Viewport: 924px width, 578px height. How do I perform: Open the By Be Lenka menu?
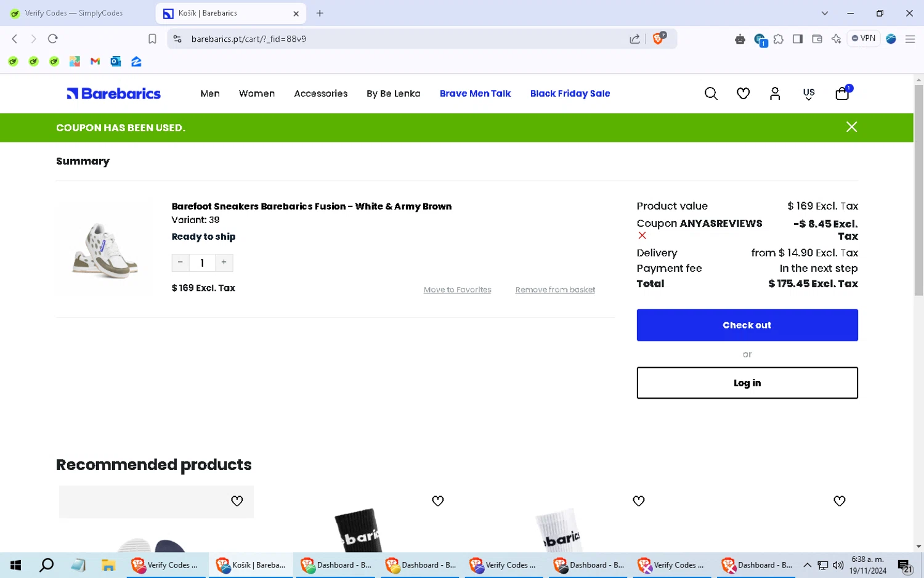click(x=394, y=94)
